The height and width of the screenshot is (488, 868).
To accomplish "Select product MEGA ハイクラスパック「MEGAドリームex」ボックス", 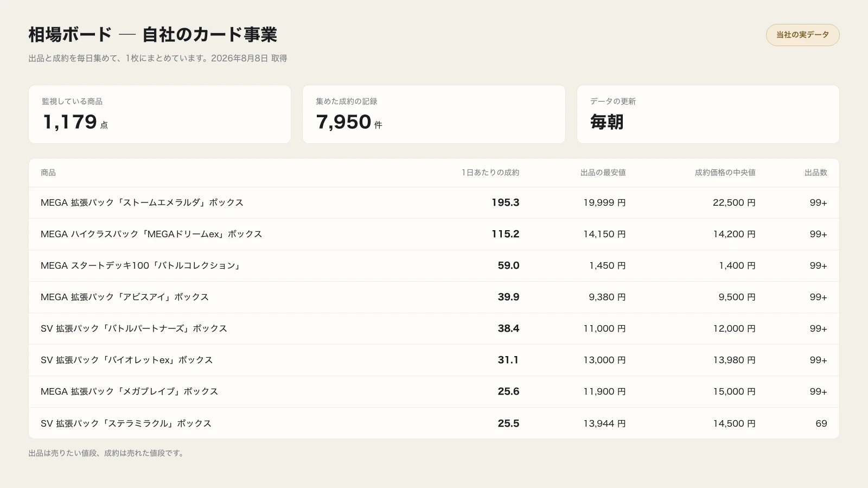I will 151,234.
